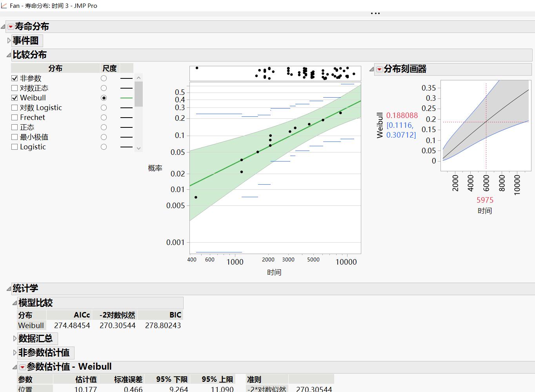This screenshot has height=392, width=535.
Task: Click the green Weibull line color swatch
Action: point(126,98)
